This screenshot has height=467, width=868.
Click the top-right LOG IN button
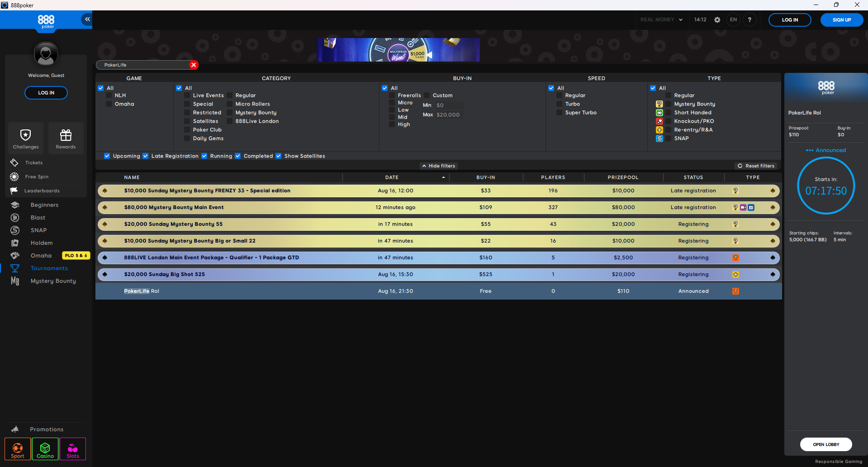click(x=790, y=20)
